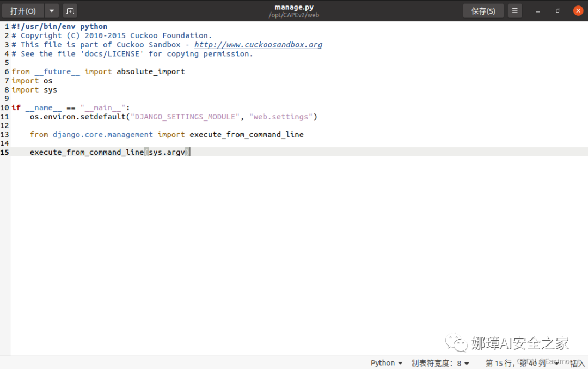Image resolution: width=588 pixels, height=369 pixels.
Task: Change the Python syntax highlighting mode
Action: tap(386, 363)
